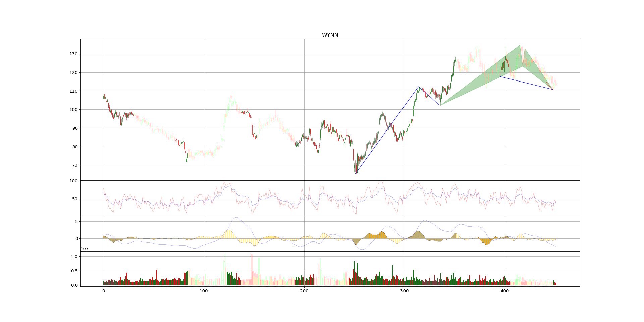The width and height of the screenshot is (644, 322).
Task: Click the tallest green volume bar
Action: click(x=225, y=269)
